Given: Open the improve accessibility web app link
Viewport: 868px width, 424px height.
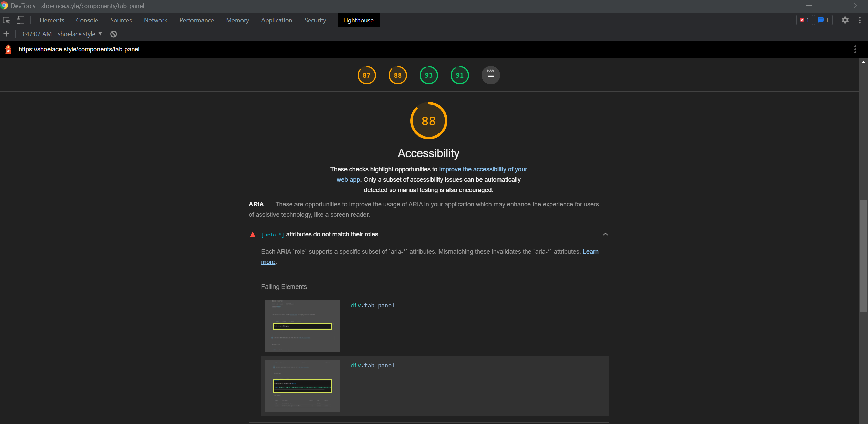Looking at the screenshot, I should 483,169.
